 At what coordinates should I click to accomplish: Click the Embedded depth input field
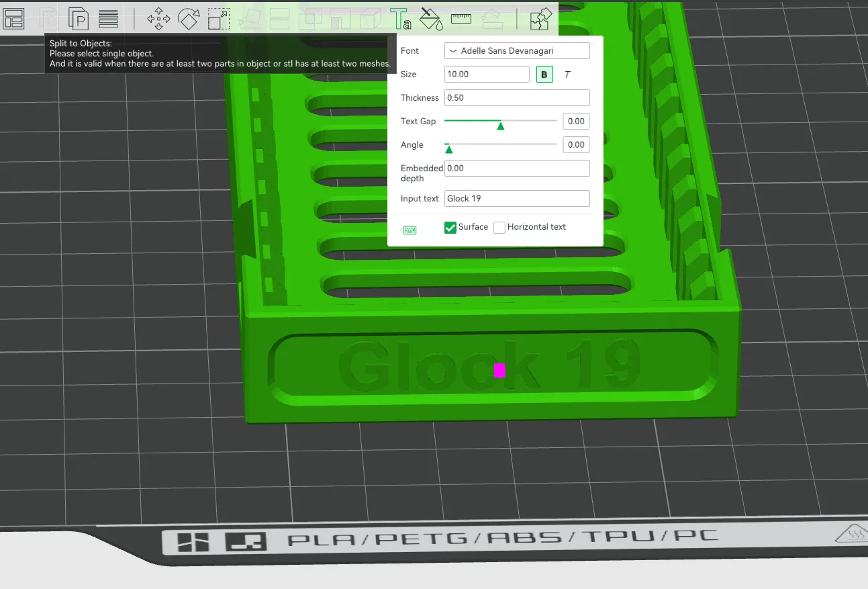pyautogui.click(x=517, y=169)
